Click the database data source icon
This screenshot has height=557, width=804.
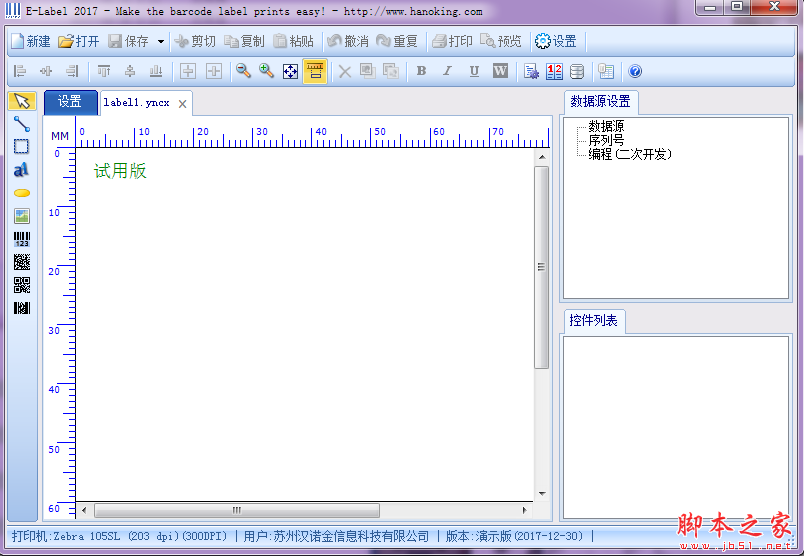(x=577, y=71)
